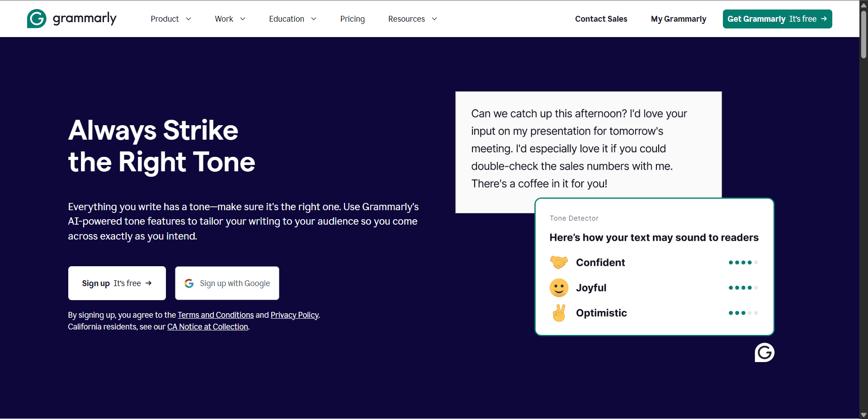Open Contact Sales link

[x=601, y=19]
